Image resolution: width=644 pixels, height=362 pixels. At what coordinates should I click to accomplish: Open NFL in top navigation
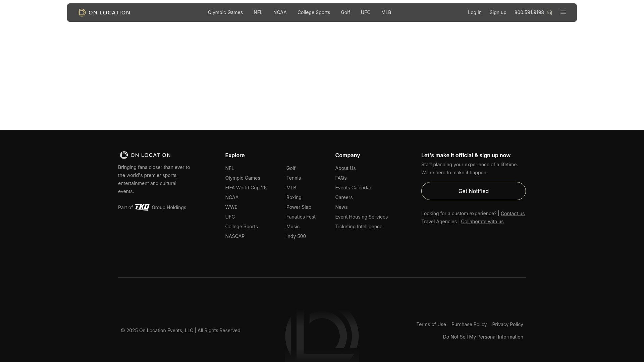(x=258, y=12)
